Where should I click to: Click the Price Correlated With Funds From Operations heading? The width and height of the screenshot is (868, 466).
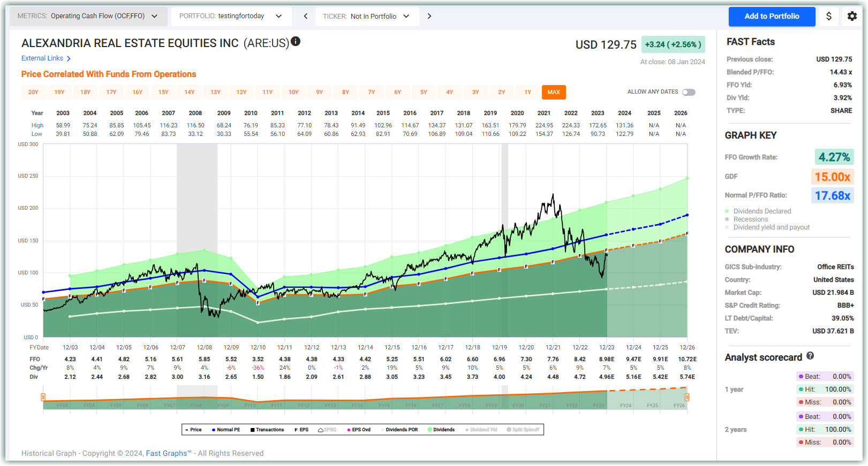(109, 74)
